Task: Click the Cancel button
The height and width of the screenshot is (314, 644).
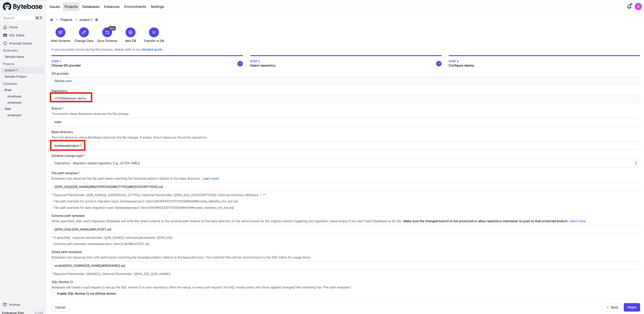Action: [x=60, y=307]
